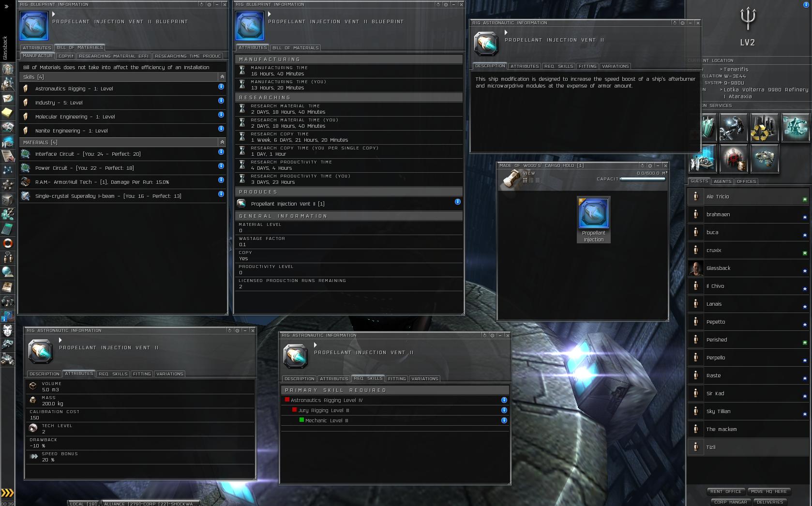Viewport: 812px width, 506px height.
Task: Open the reprocessing plant recycle-symbol service
Action: [x=765, y=127]
